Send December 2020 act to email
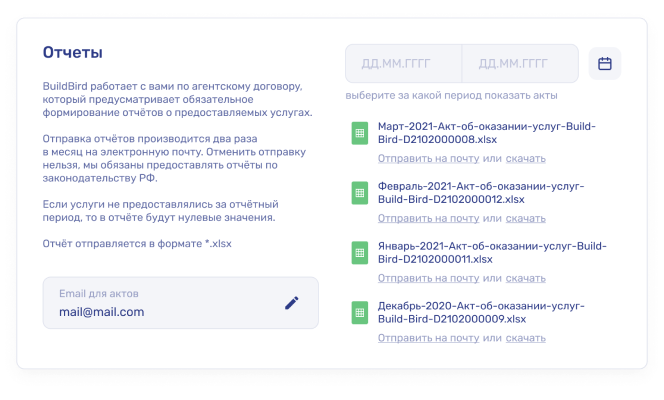The image size is (664, 400). click(x=428, y=338)
